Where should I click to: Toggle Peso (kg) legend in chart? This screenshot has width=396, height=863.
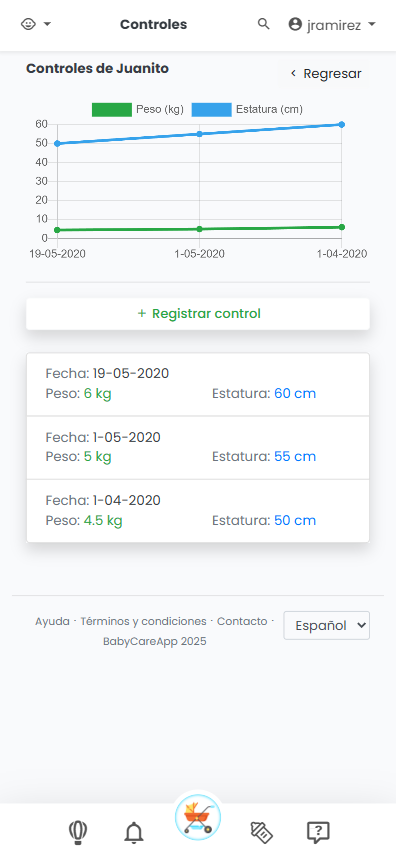pyautogui.click(x=138, y=110)
